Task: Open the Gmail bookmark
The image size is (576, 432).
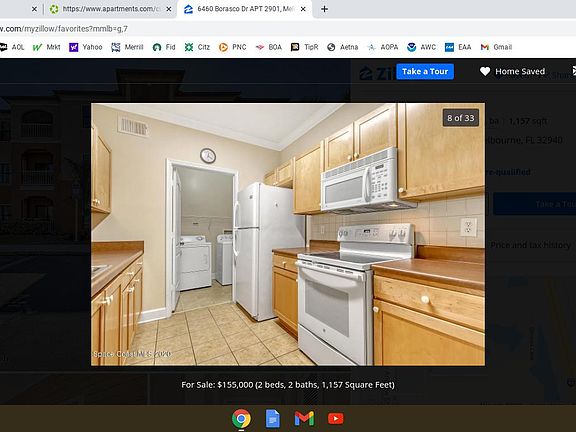Action: tap(496, 47)
